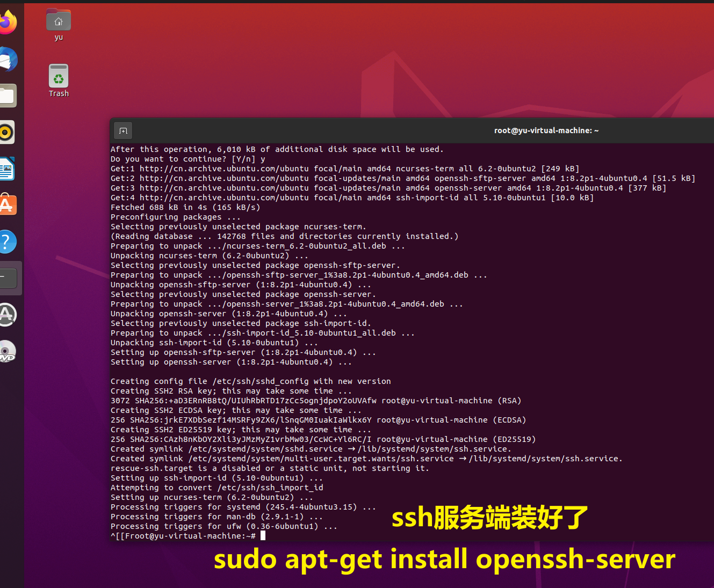714x588 pixels.
Task: Click the Get:1 archive.ubuntu.com URL
Action: [224, 169]
